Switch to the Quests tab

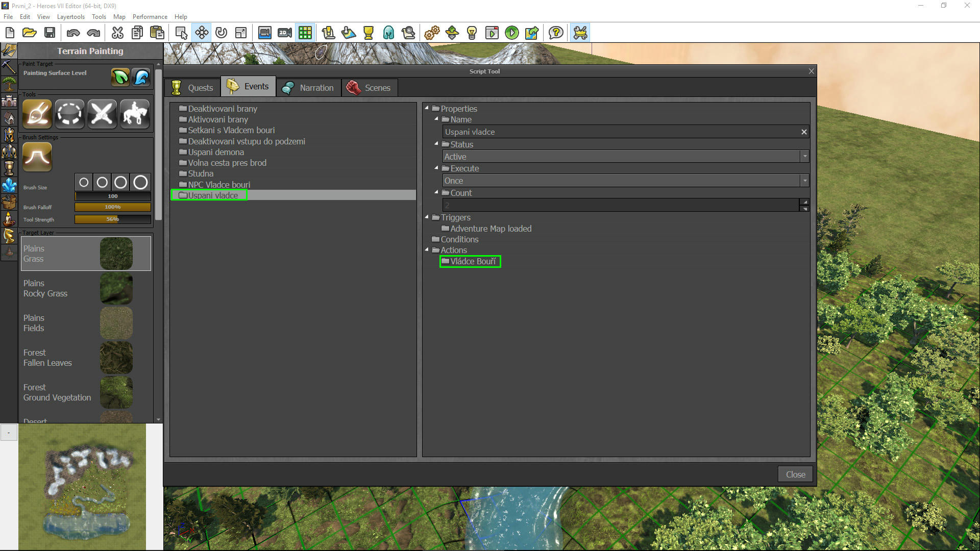click(192, 87)
